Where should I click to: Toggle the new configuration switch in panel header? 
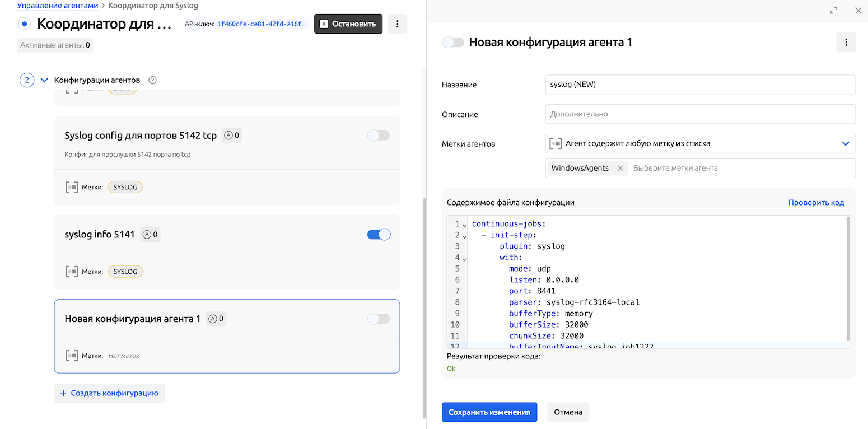click(453, 43)
